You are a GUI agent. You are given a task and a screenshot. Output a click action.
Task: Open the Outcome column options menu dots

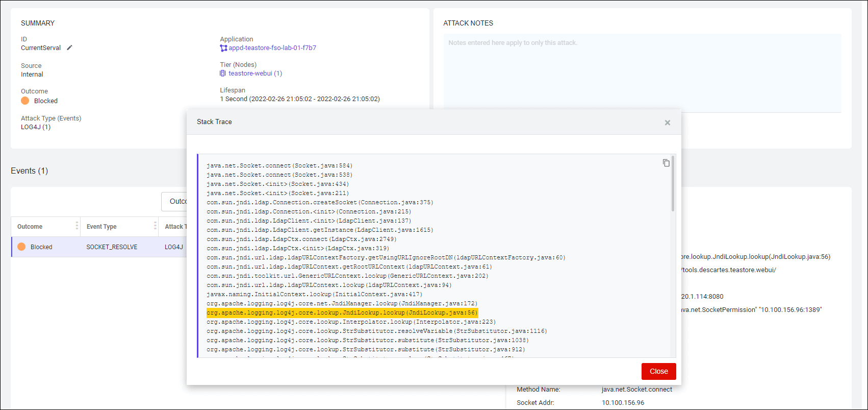[77, 226]
